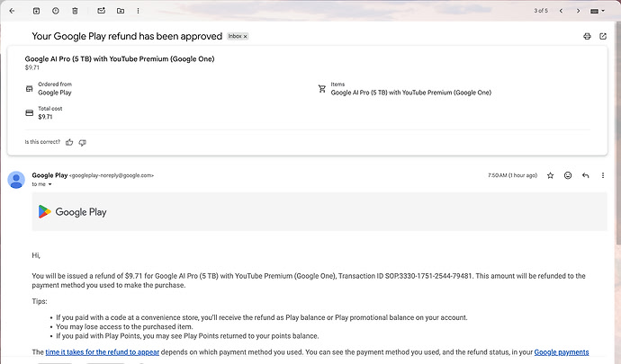
Task: Go back to the inbox with the back arrow
Action: tap(12, 11)
